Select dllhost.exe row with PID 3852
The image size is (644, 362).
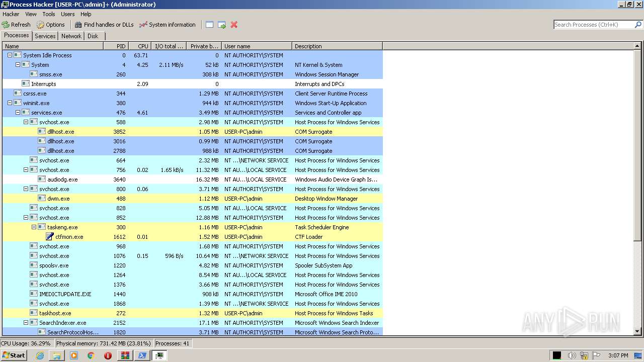193,132
